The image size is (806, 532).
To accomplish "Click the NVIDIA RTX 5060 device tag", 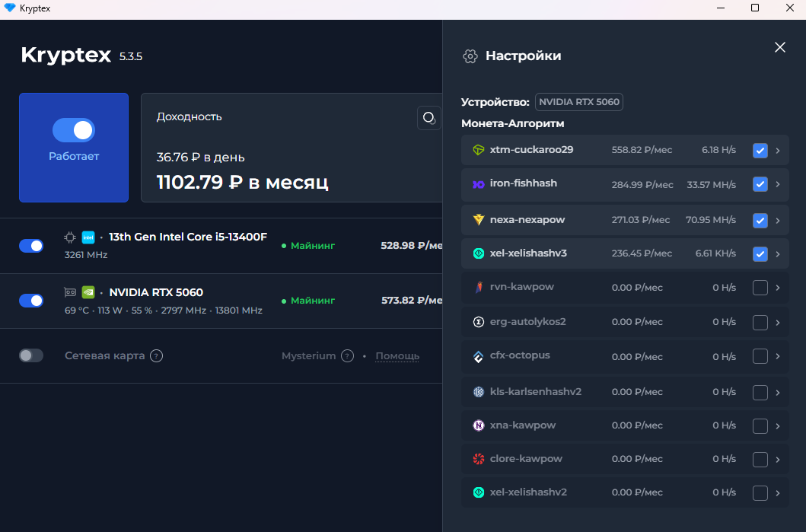I will [x=578, y=102].
